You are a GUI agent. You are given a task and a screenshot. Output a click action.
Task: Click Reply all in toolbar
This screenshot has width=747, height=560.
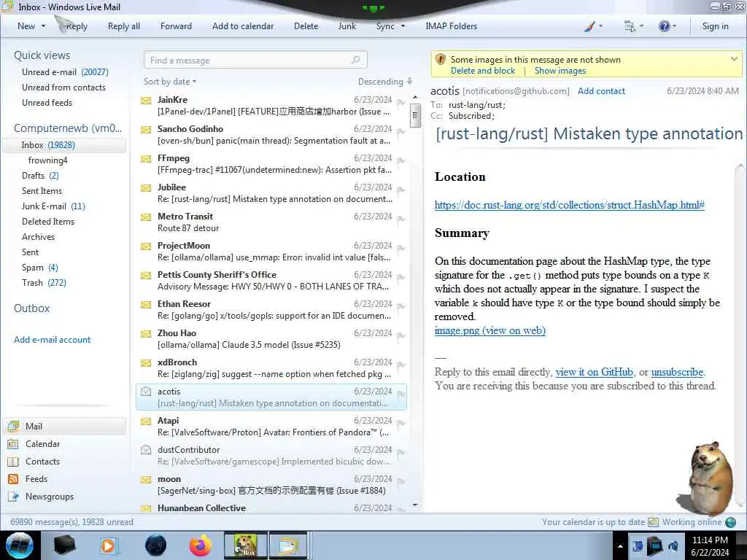(124, 26)
